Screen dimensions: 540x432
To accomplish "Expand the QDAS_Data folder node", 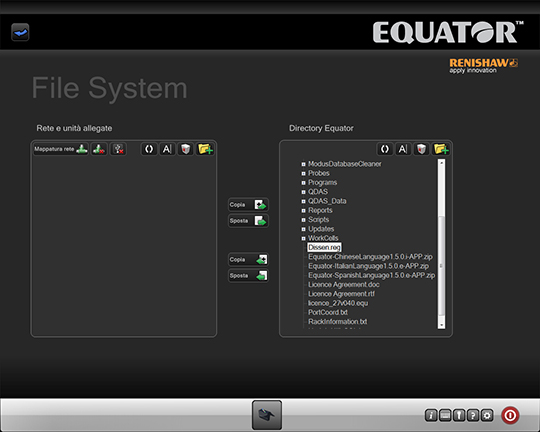I will point(303,201).
